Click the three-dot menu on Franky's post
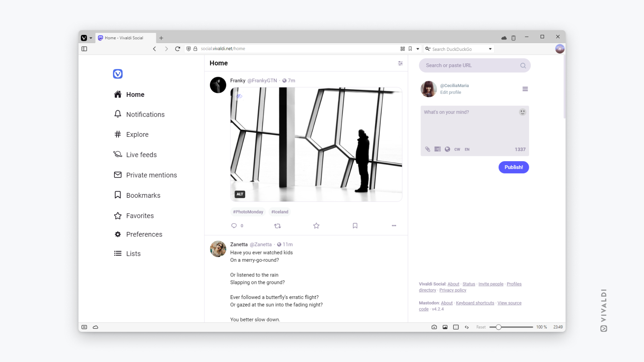This screenshot has height=362, width=644. click(394, 226)
